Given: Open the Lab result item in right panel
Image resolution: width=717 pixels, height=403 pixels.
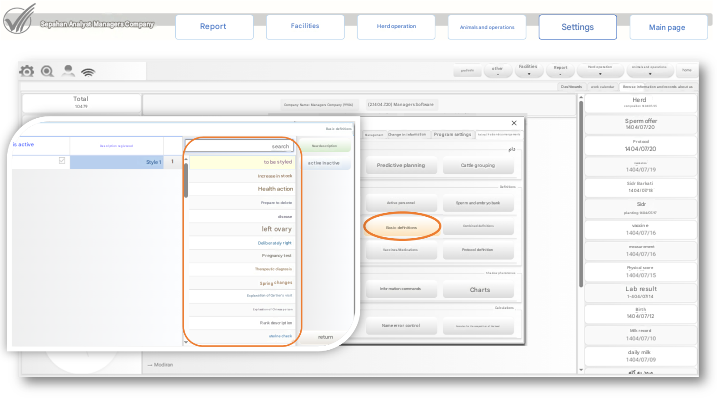Looking at the screenshot, I should point(641,292).
